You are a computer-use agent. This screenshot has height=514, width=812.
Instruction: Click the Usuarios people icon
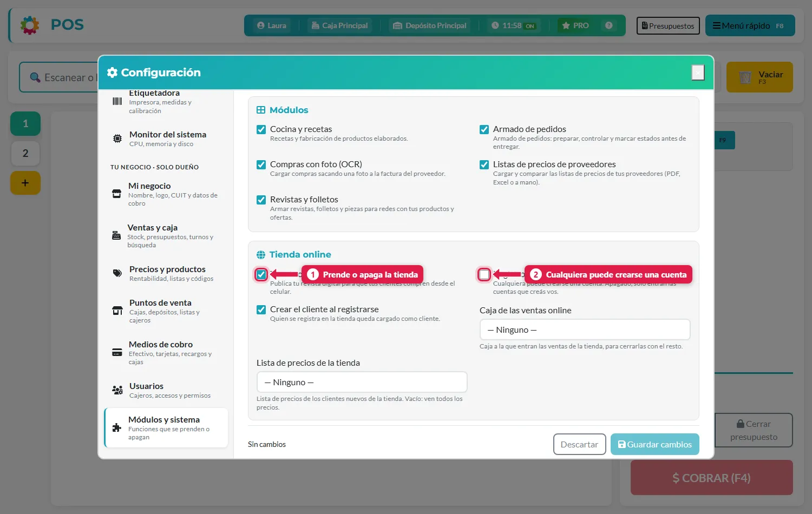(117, 390)
